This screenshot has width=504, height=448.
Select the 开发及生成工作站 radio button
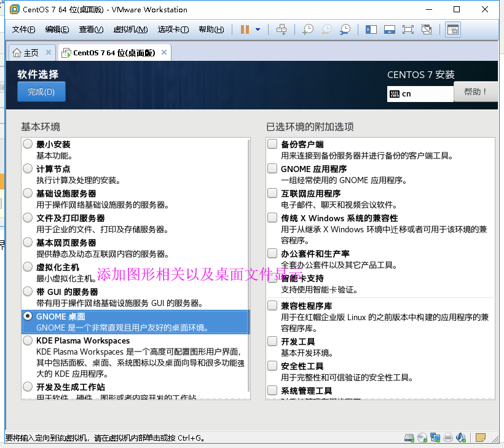point(28,387)
